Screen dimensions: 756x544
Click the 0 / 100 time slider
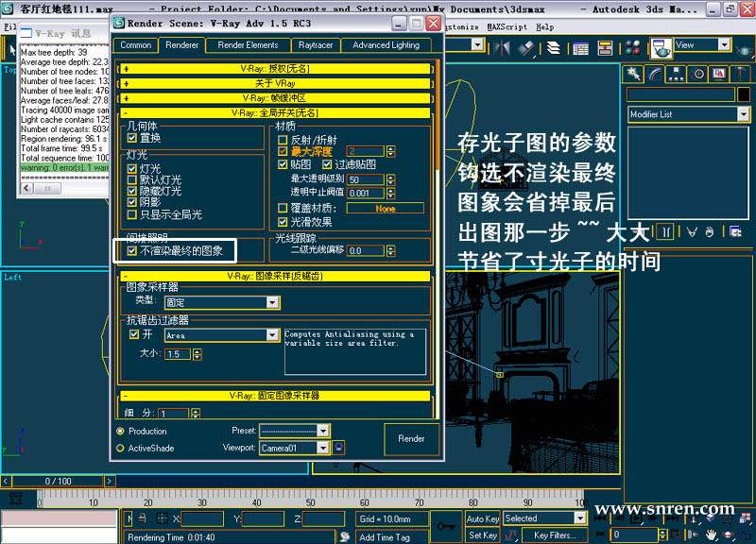click(58, 481)
